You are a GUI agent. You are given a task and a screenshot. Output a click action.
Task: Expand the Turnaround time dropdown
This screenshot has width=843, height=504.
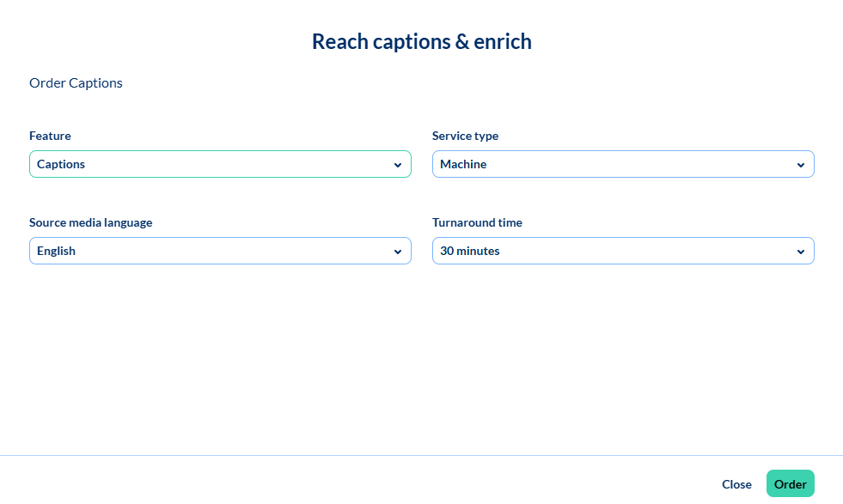click(x=622, y=251)
